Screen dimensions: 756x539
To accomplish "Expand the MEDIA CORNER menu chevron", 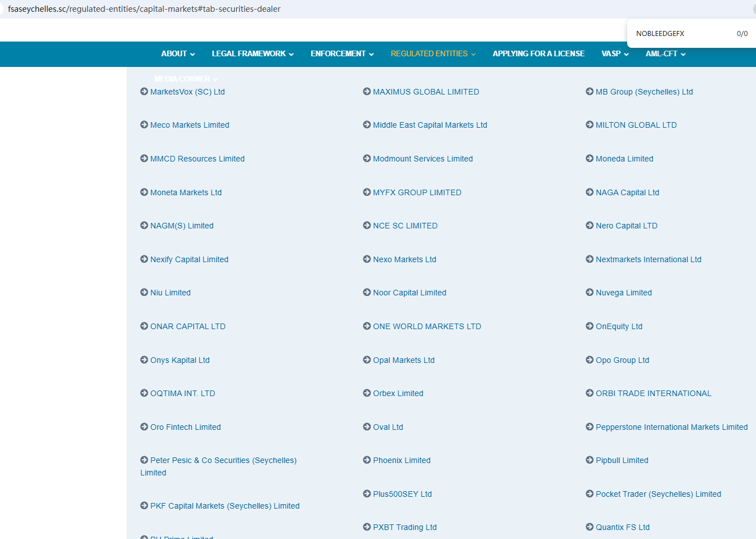I will coord(216,80).
